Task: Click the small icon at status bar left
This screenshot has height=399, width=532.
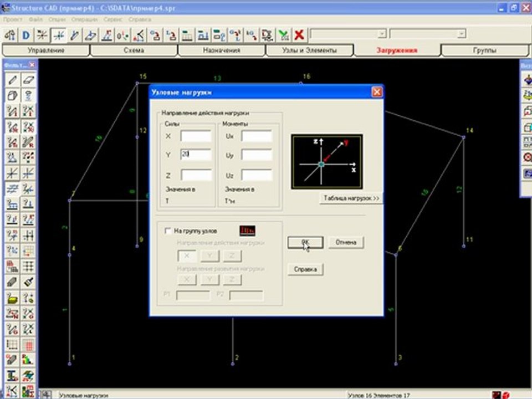Action: pos(47,395)
